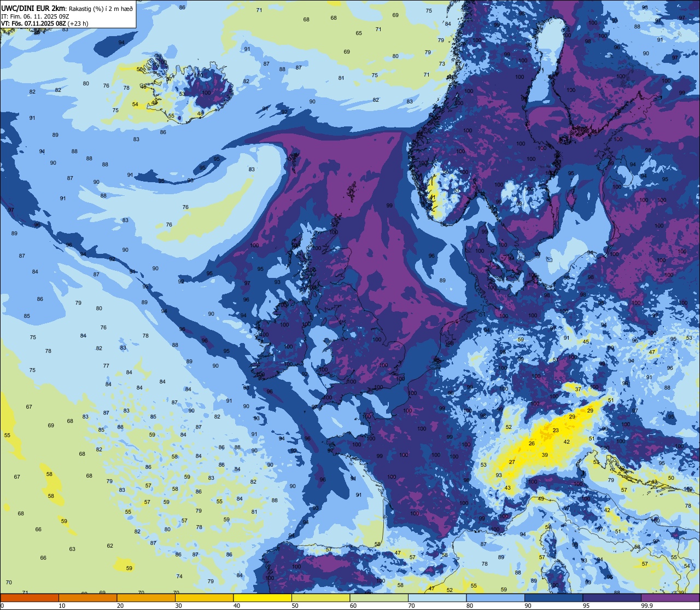
Task: Click the humidity value '39' in the yellow zone
Action: click(x=545, y=455)
